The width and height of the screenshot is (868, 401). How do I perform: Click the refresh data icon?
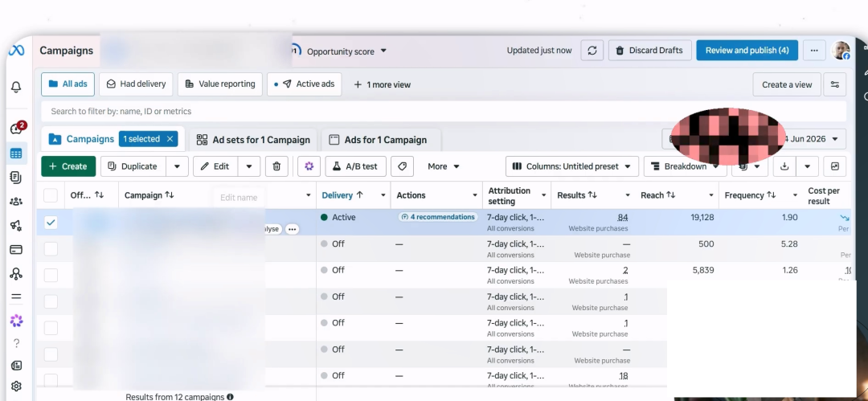point(592,51)
